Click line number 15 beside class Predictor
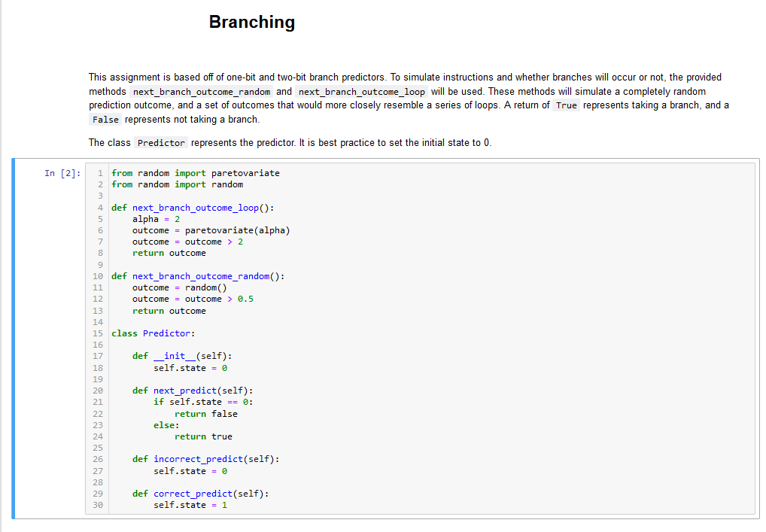Image resolution: width=766 pixels, height=532 pixels. click(x=97, y=333)
